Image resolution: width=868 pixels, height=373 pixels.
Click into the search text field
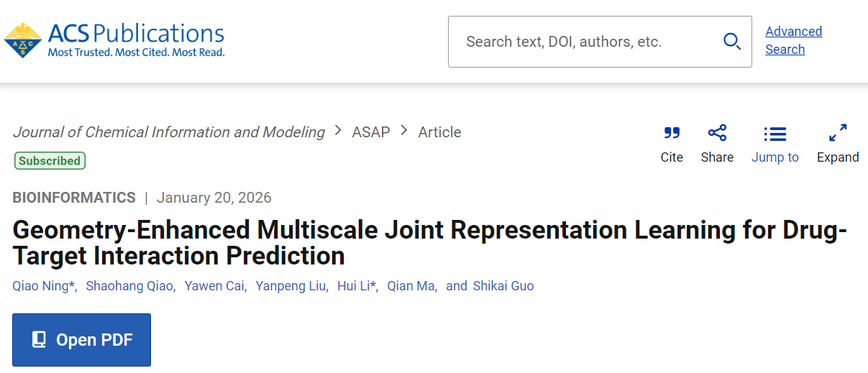583,42
